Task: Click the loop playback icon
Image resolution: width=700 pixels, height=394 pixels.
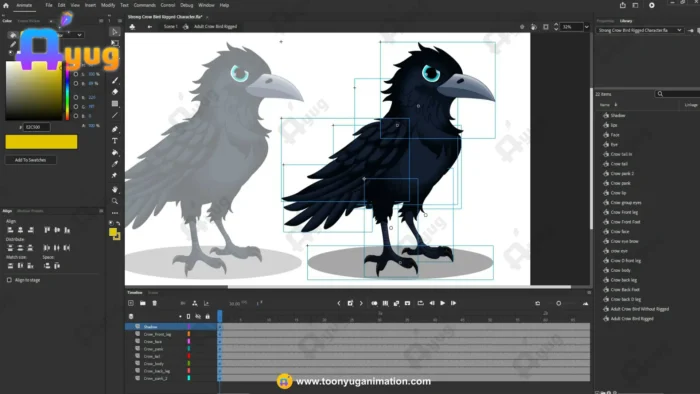Action: coord(421,303)
